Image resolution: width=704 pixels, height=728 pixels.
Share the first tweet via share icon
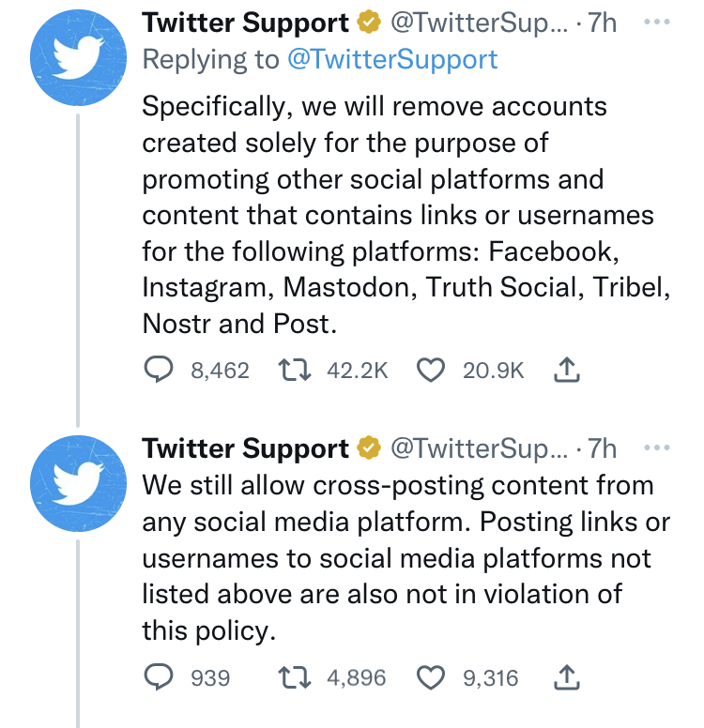[566, 369]
